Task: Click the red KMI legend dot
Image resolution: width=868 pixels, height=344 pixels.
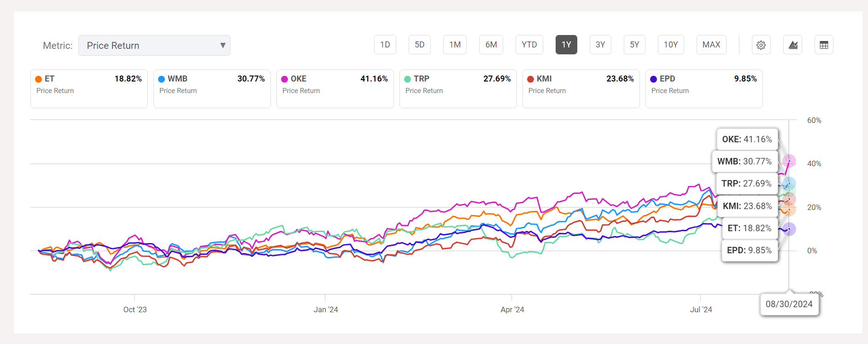Action: coord(531,79)
